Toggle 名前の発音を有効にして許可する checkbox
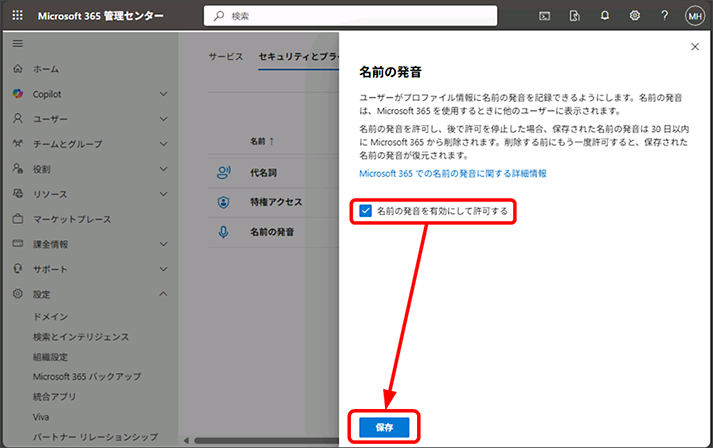This screenshot has height=448, width=713. tap(365, 211)
